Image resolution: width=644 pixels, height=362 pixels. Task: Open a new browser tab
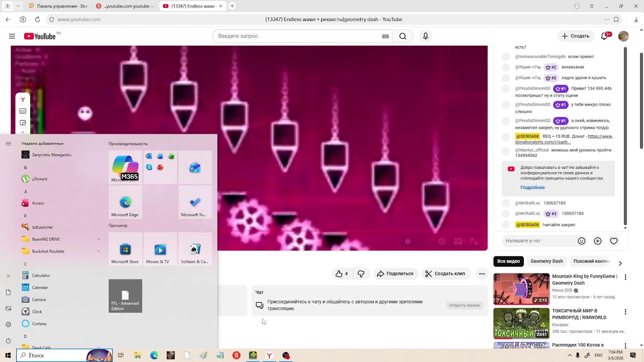[x=232, y=6]
